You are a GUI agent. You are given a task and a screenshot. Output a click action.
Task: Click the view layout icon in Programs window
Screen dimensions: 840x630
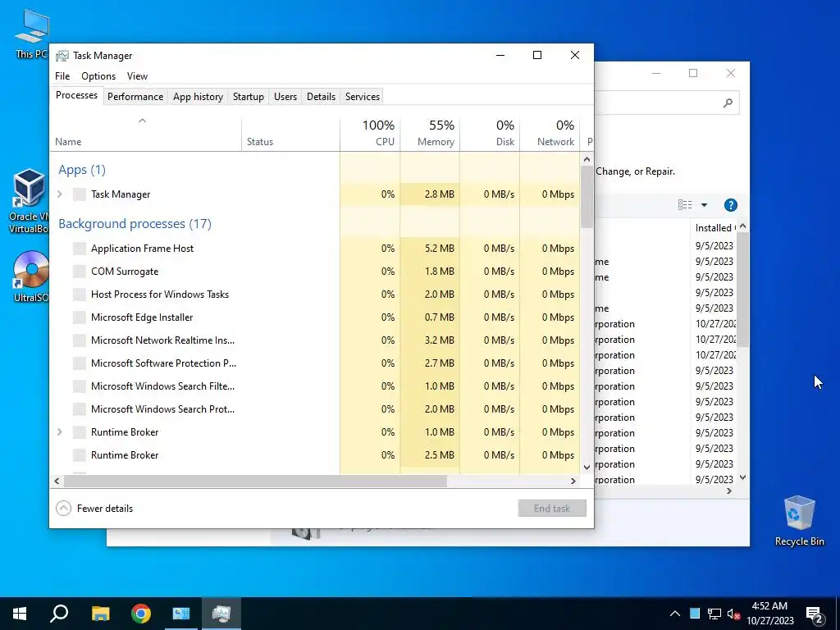tap(685, 204)
